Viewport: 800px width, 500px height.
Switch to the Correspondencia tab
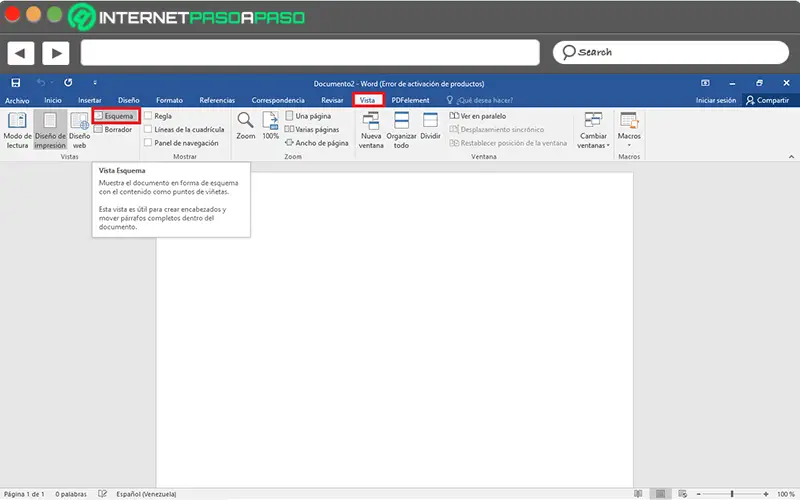(x=278, y=101)
